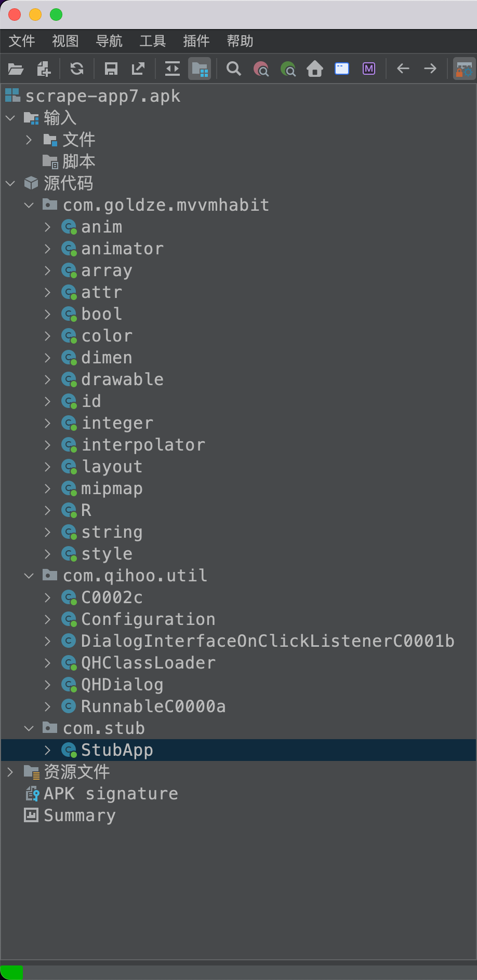
Task: Open the APK signature entry
Action: click(x=110, y=794)
